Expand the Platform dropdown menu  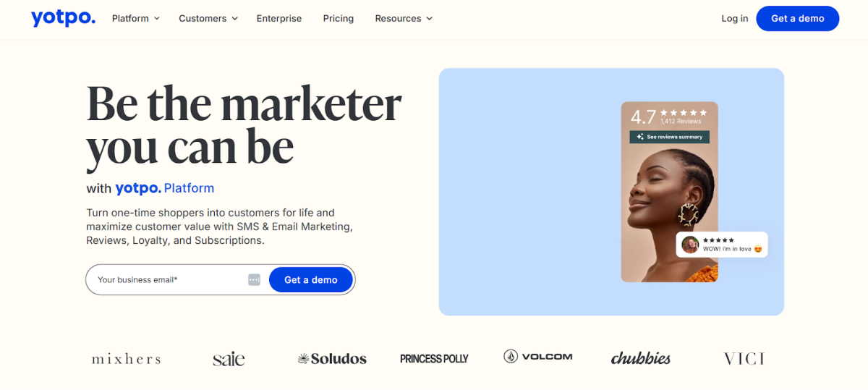[x=136, y=19]
